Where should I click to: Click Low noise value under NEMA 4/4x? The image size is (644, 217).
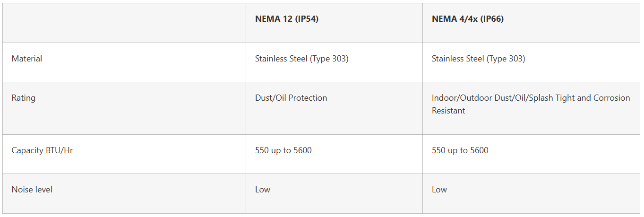click(439, 190)
